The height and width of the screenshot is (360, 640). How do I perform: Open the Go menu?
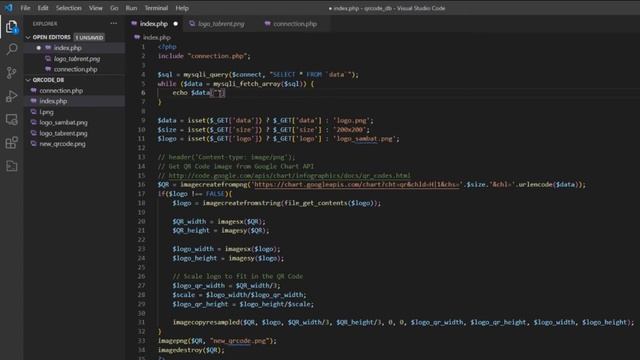coord(114,8)
